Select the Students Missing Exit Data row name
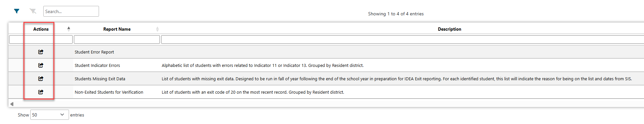This screenshot has width=644, height=124. tap(100, 79)
